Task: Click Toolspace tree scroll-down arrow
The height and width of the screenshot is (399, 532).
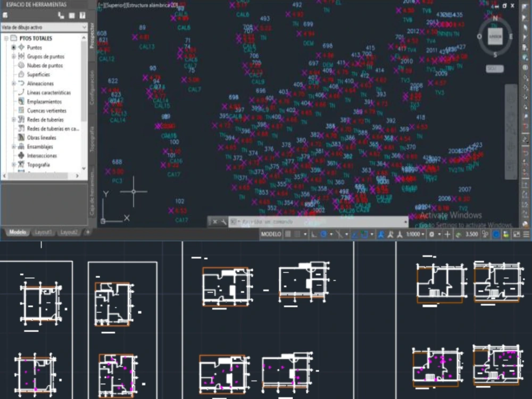Action: [84, 168]
